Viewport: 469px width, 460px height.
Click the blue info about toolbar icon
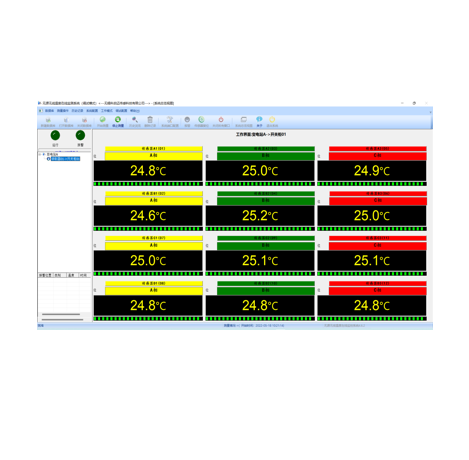[x=259, y=119]
